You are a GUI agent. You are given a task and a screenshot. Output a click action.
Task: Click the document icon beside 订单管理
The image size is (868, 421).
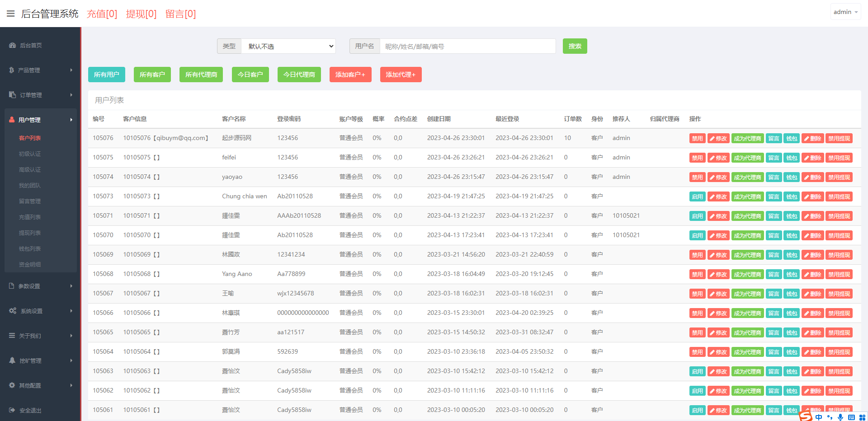12,95
